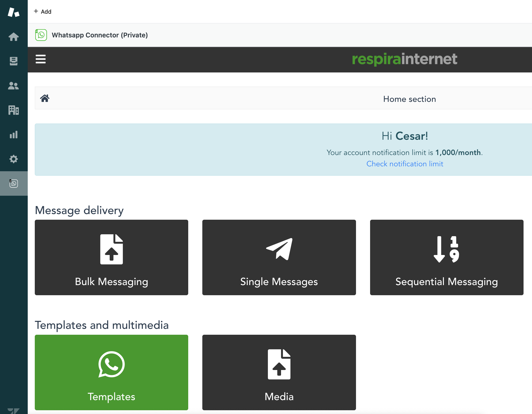
Task: Click the Add button to create new
Action: (43, 11)
